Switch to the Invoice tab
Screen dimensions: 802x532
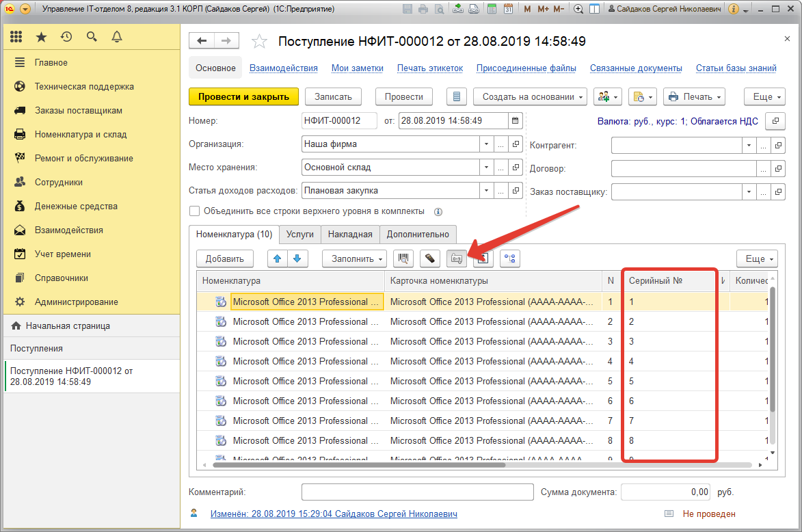pyautogui.click(x=350, y=235)
